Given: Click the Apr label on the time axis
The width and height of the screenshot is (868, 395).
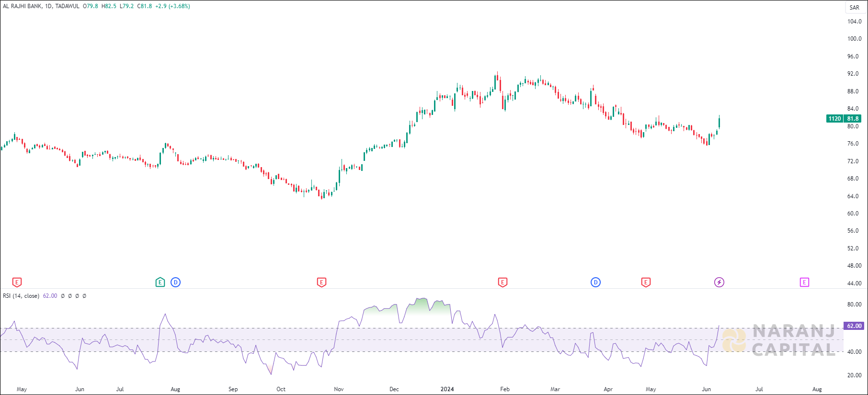Looking at the screenshot, I should click(x=608, y=389).
